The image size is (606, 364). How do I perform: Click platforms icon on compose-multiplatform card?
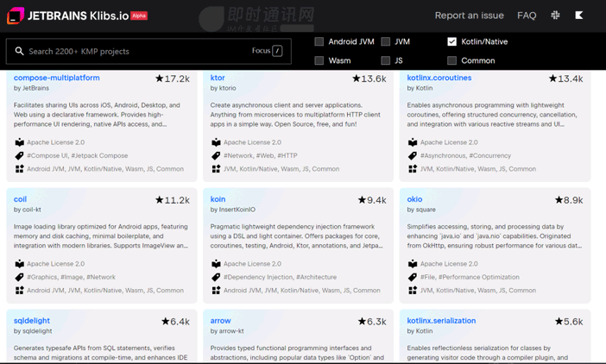(x=19, y=169)
